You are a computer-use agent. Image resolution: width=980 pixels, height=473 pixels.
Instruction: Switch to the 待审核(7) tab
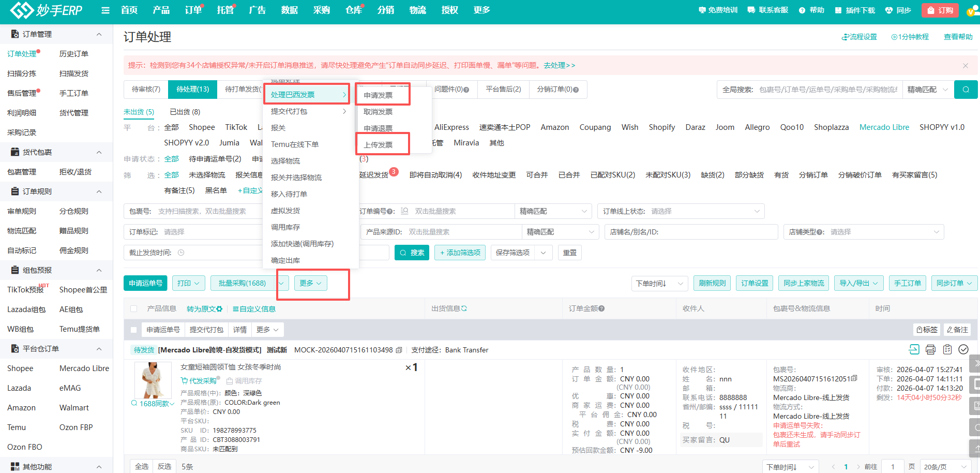point(146,89)
